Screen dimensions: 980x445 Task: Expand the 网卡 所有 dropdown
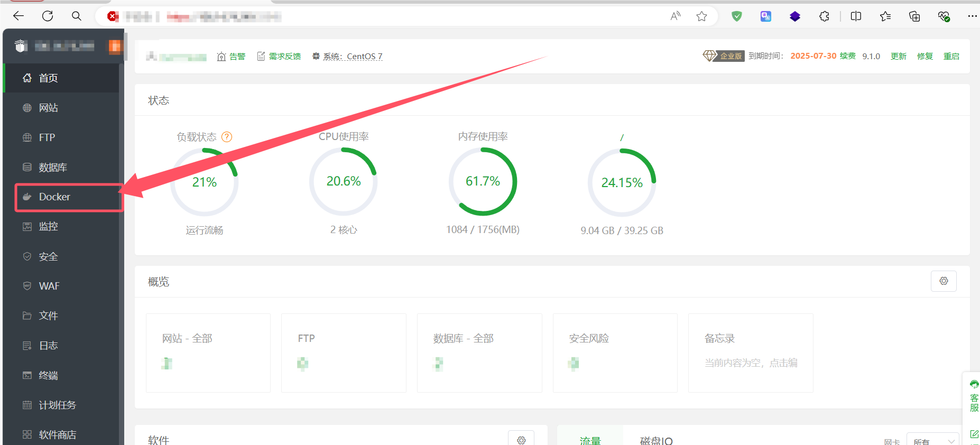933,440
